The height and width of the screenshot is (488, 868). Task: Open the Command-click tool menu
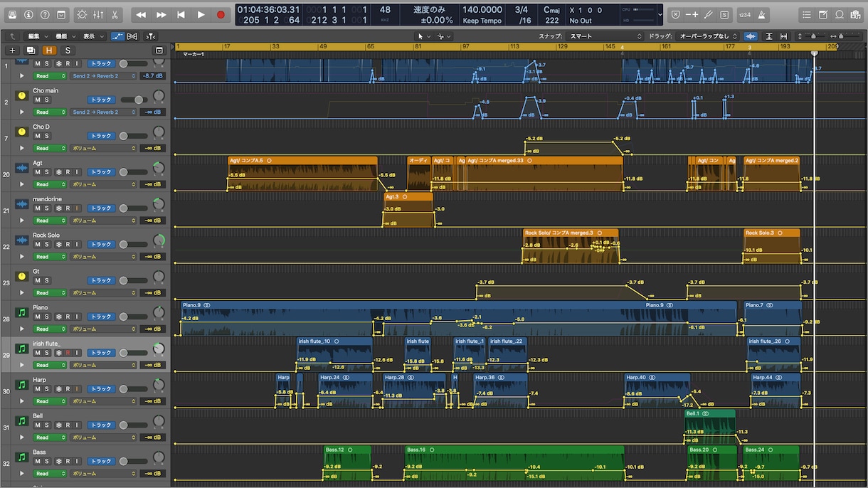443,36
